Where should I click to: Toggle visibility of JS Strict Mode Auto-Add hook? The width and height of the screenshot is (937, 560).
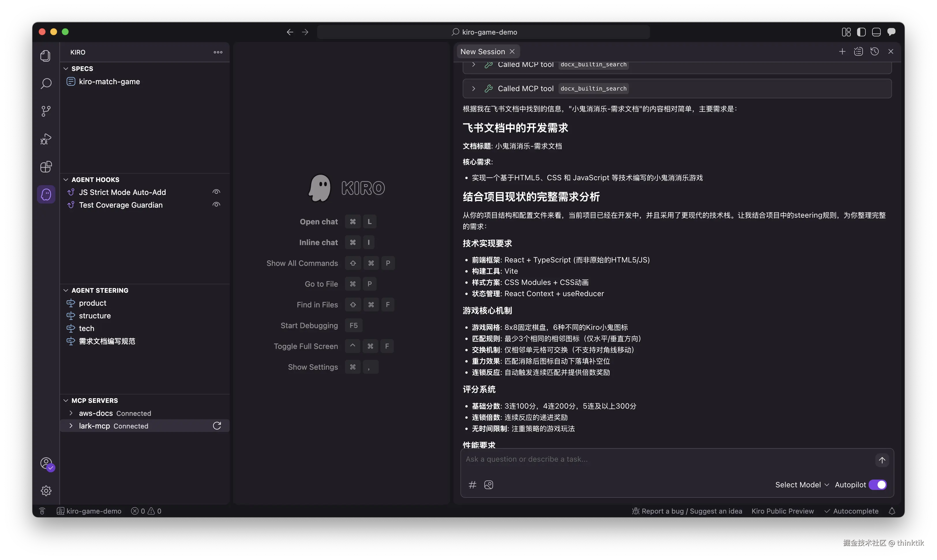tap(216, 192)
